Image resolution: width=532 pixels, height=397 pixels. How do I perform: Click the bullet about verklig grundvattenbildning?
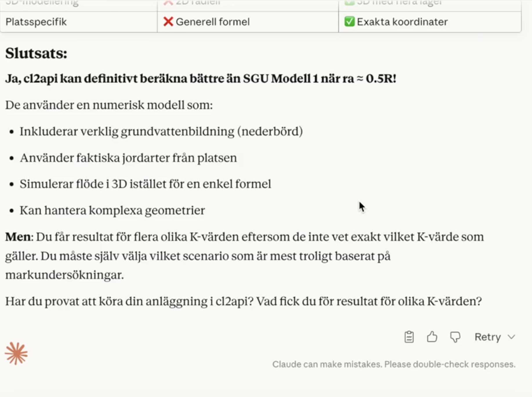click(x=161, y=132)
